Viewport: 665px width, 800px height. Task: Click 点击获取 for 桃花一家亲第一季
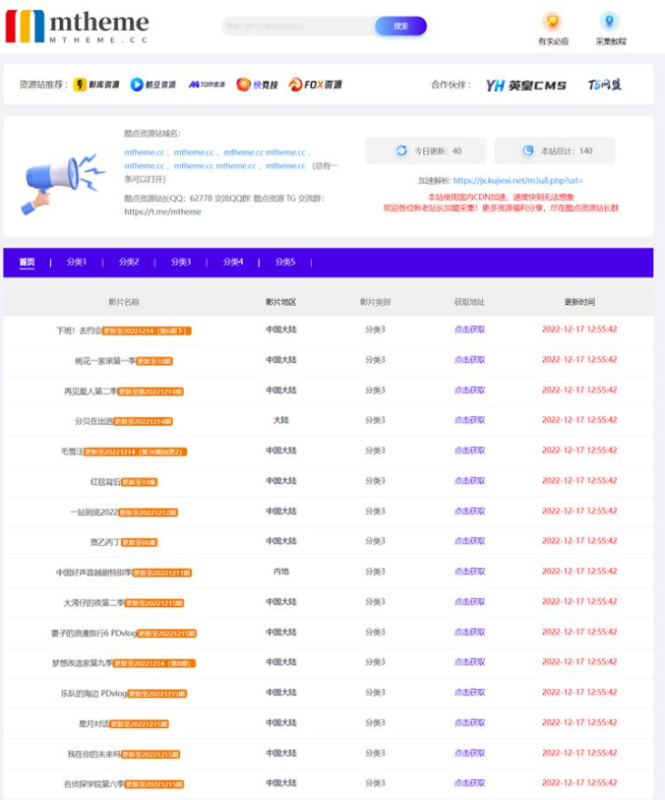coord(470,360)
